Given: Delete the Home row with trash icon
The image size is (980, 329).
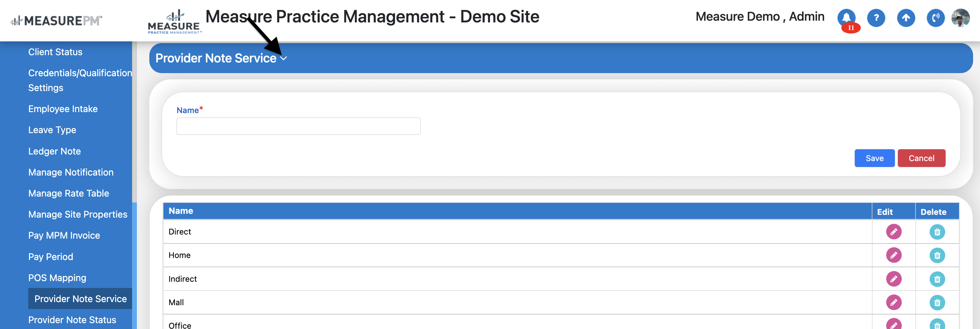Looking at the screenshot, I should [x=937, y=255].
